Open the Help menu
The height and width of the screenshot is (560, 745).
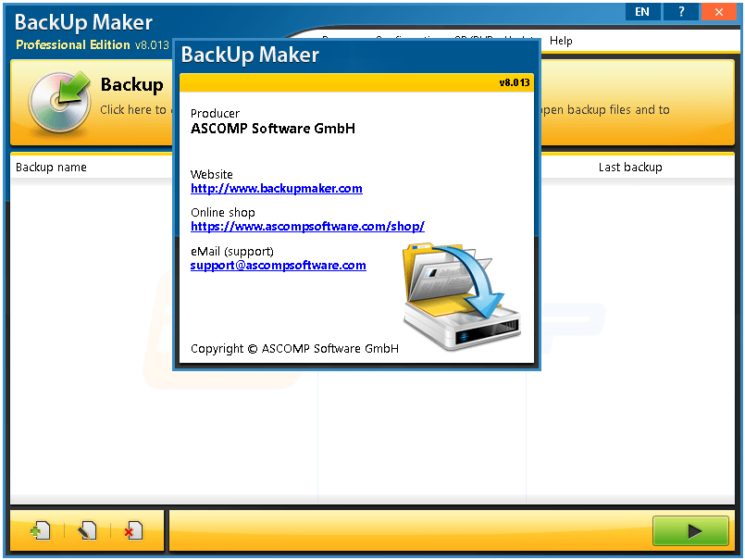[x=561, y=41]
